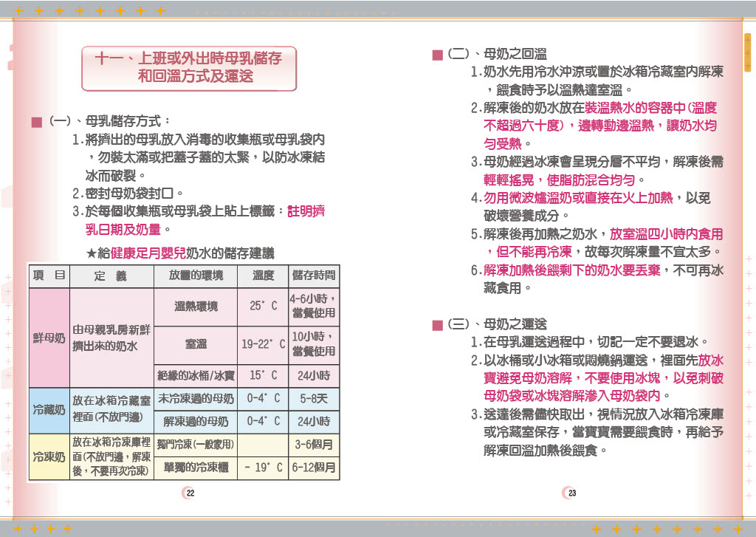Click a cross icon in the top-left border
The image size is (756, 537).
point(20,10)
